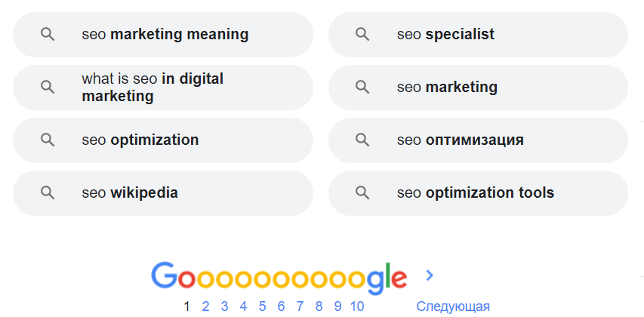Click search icon next to "seo оптимизация"
The width and height of the screenshot is (644, 317).
[362, 140]
